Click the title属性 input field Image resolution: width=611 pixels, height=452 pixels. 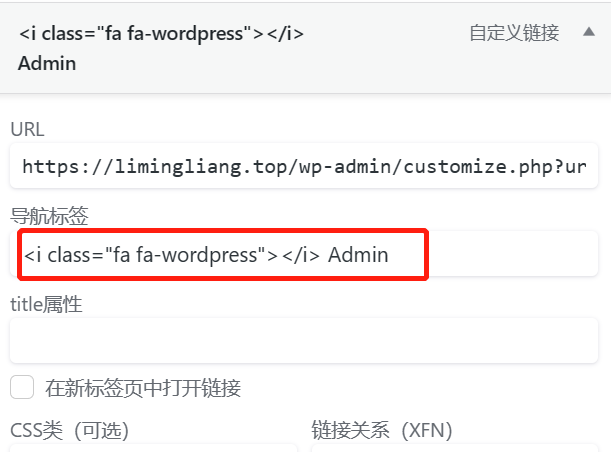pyautogui.click(x=304, y=340)
